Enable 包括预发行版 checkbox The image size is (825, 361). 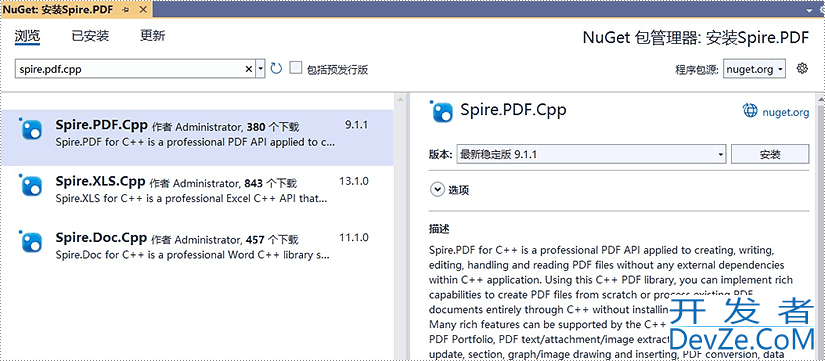[x=297, y=68]
